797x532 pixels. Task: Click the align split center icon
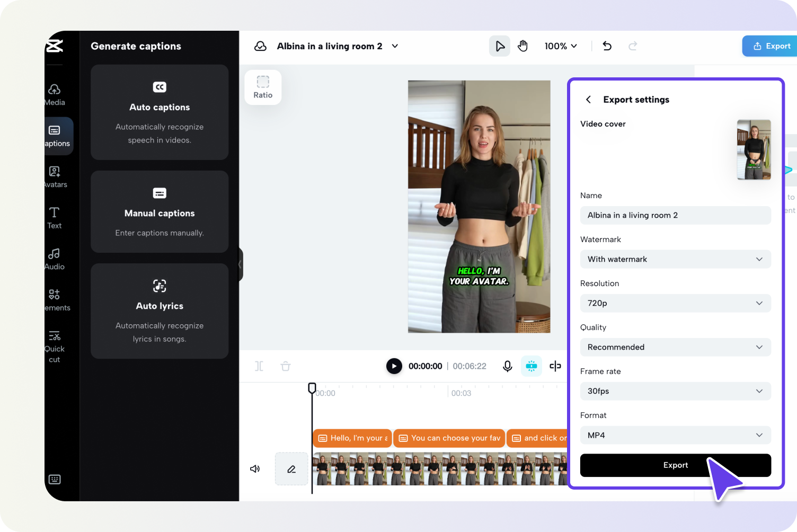point(555,366)
